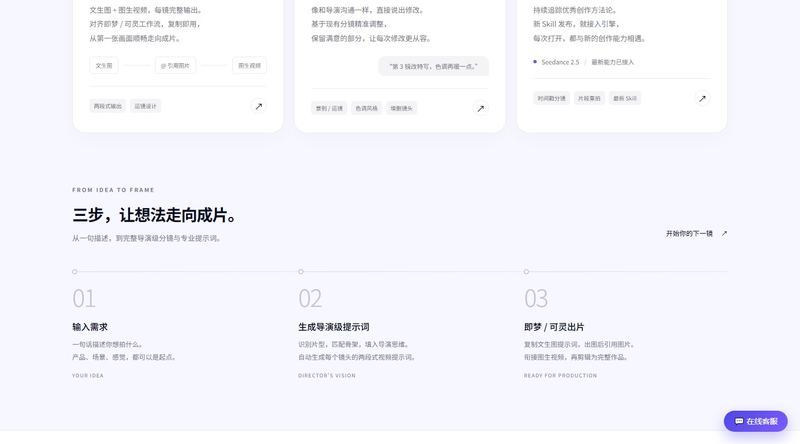Click the 运镜设计 tag

(145, 106)
